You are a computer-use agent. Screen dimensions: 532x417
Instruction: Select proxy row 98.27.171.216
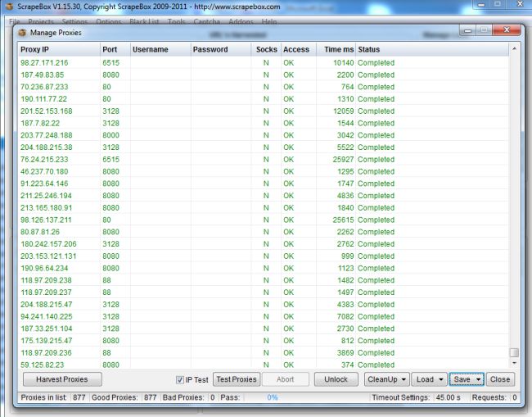[x=264, y=63]
